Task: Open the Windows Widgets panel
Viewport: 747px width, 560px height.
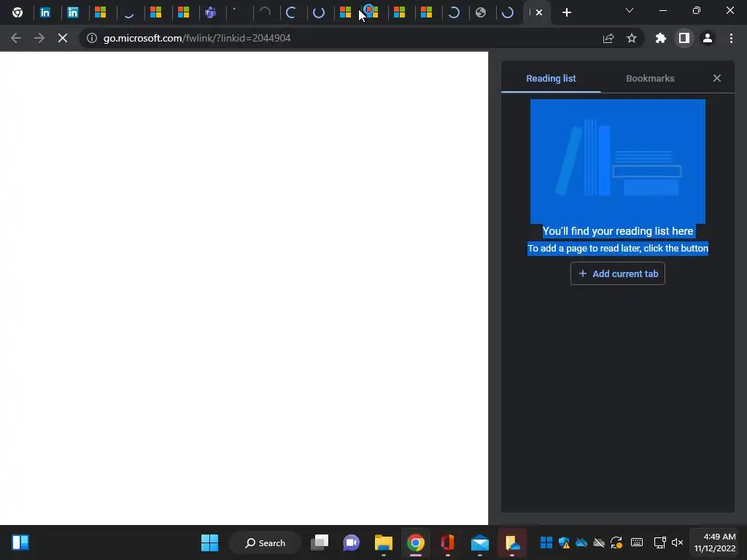Action: pyautogui.click(x=20, y=542)
